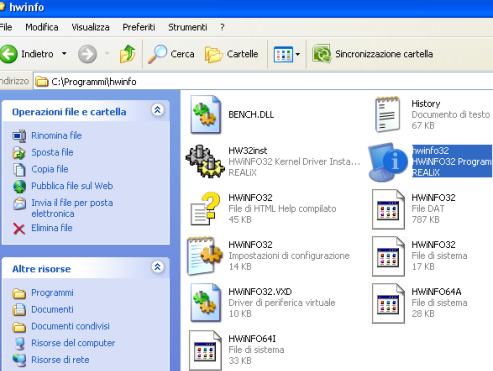Open Documenti under Altre risorse

52,309
